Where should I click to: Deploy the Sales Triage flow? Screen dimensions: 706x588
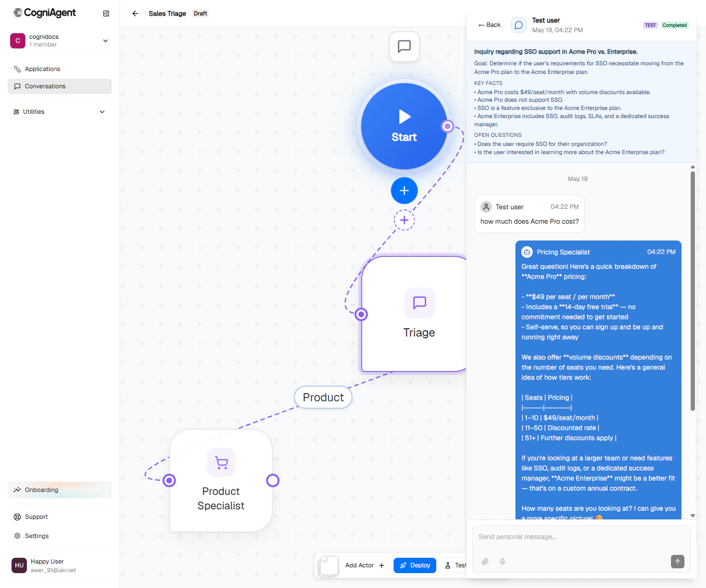415,565
